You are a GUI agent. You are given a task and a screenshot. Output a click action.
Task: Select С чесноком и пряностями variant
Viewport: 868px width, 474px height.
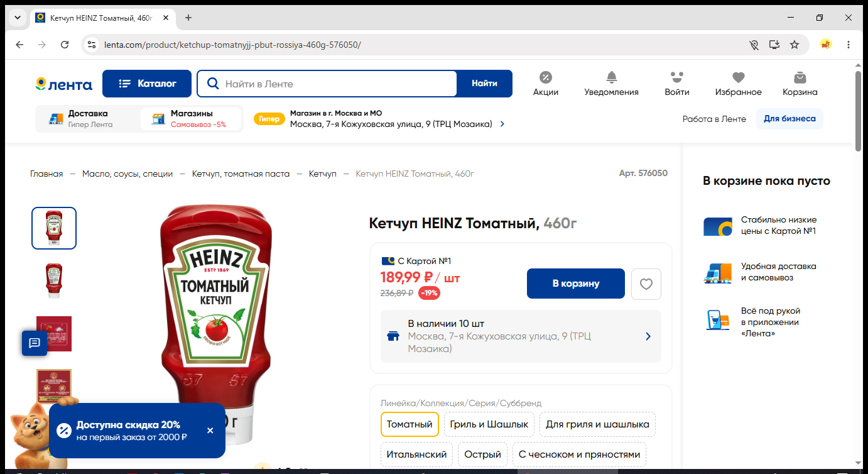pyautogui.click(x=580, y=455)
